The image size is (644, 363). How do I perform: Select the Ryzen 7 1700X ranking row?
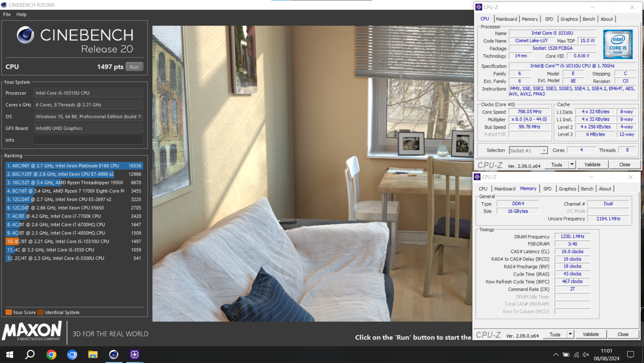tap(75, 191)
